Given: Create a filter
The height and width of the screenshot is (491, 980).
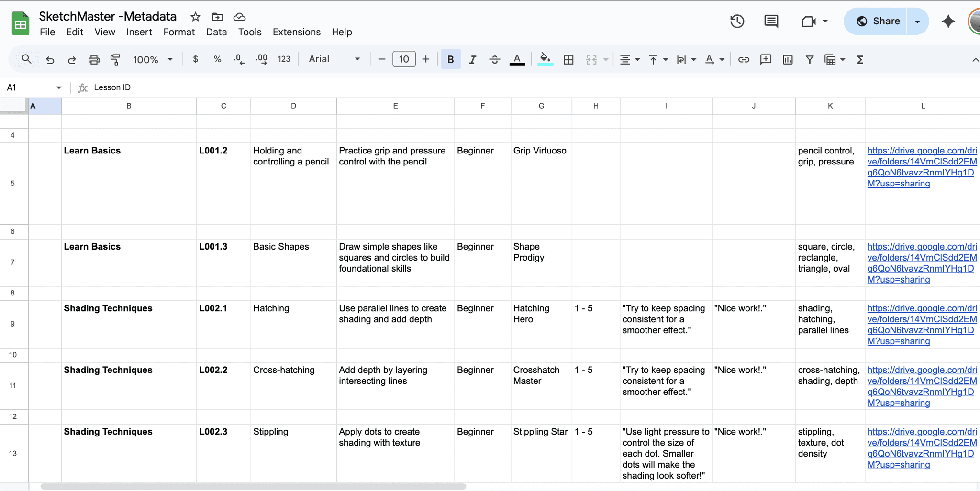Looking at the screenshot, I should [810, 59].
